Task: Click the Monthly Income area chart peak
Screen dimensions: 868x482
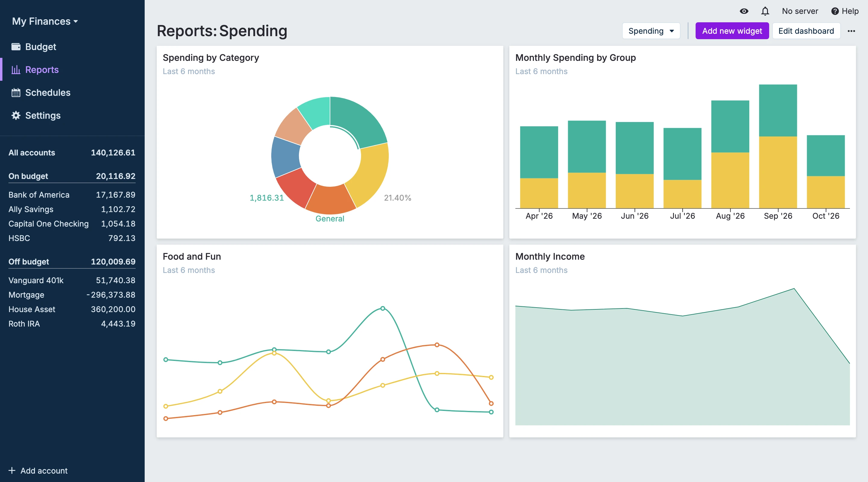Action: 794,289
